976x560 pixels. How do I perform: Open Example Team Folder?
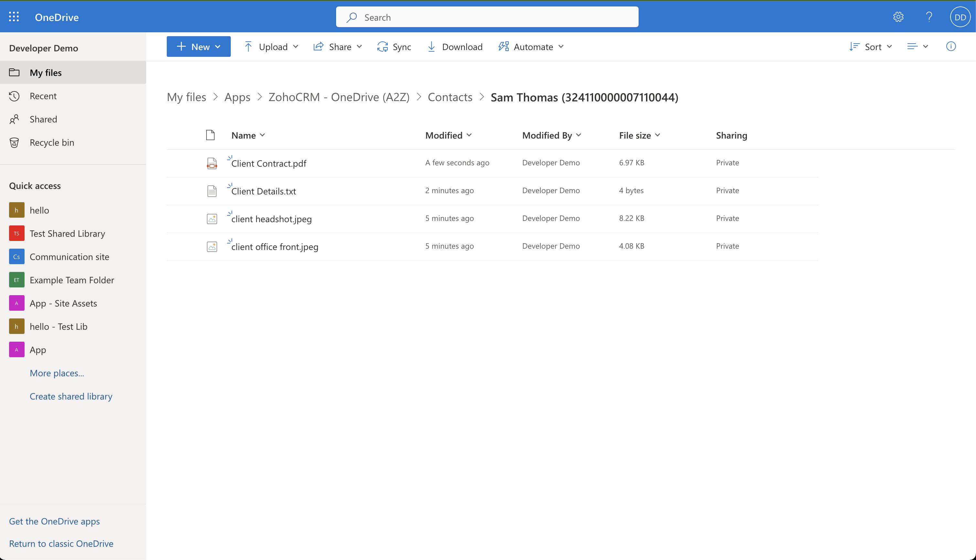pyautogui.click(x=72, y=280)
